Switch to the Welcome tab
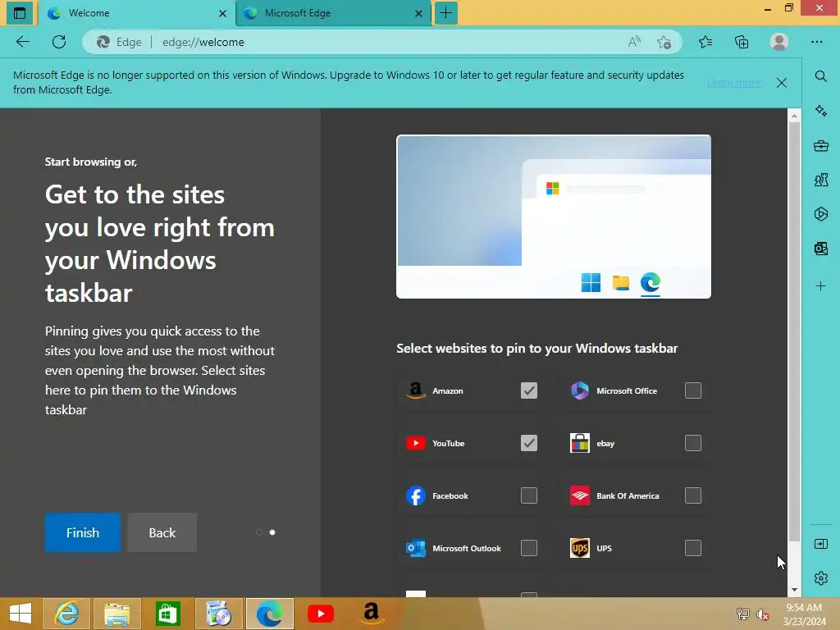The image size is (840, 630). coord(136,13)
